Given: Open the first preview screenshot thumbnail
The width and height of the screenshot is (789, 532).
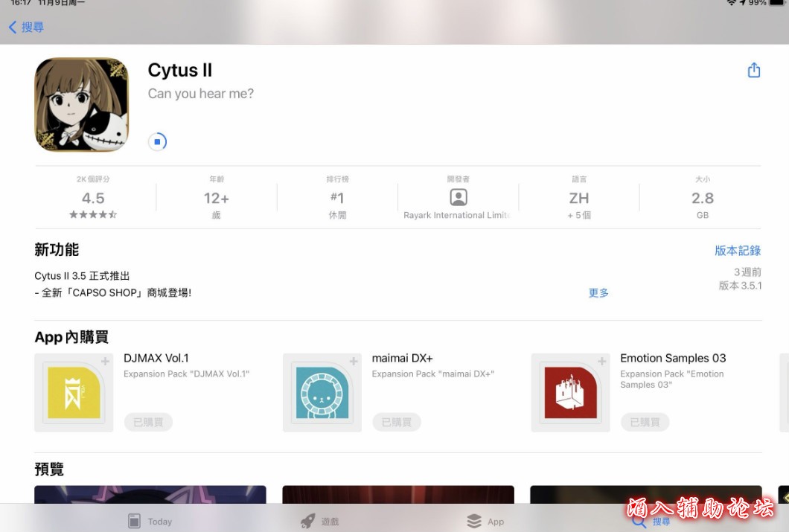Looking at the screenshot, I should tap(150, 495).
